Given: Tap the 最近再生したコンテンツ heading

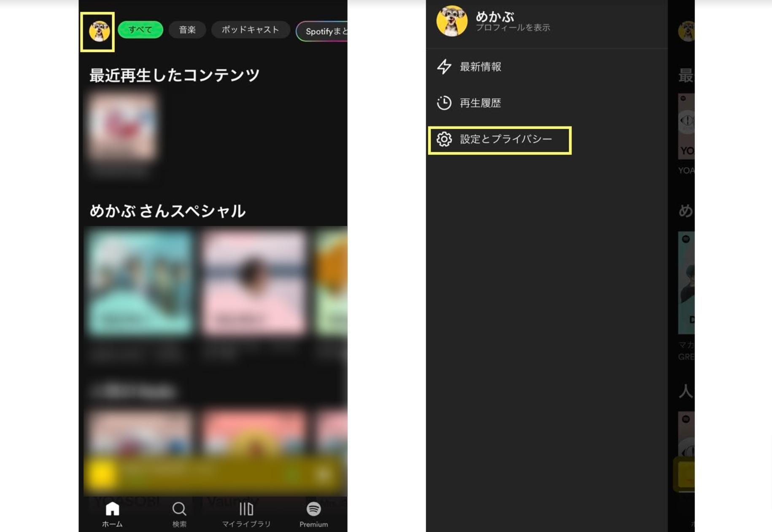Looking at the screenshot, I should tap(175, 75).
